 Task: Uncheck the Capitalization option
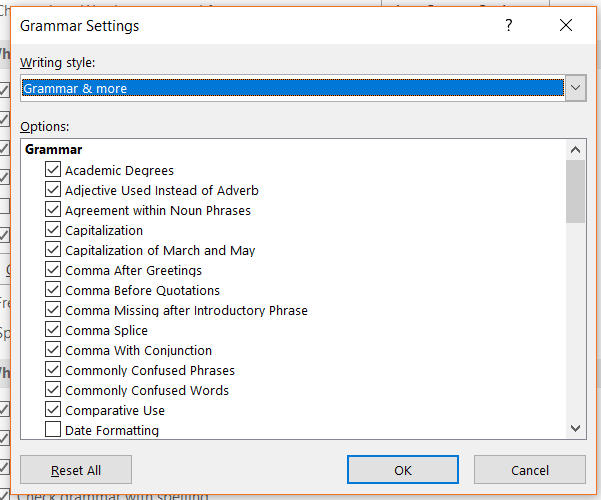point(53,230)
